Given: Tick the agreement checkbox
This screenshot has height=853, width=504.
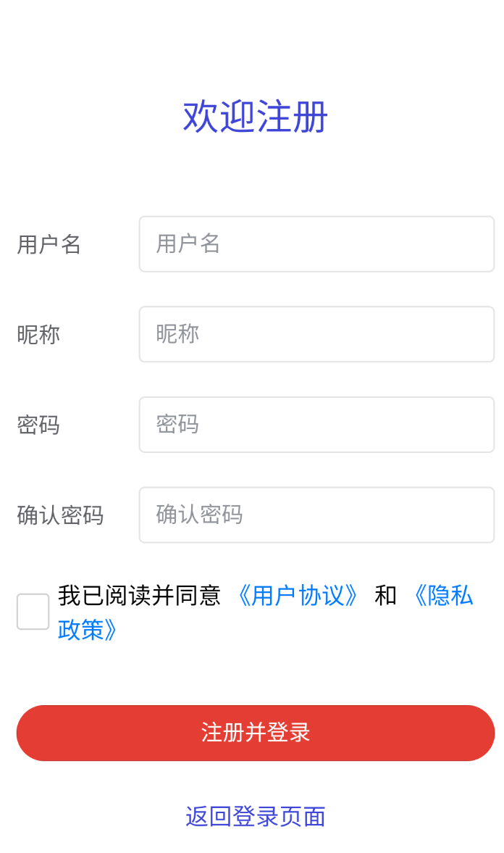Looking at the screenshot, I should point(33,612).
